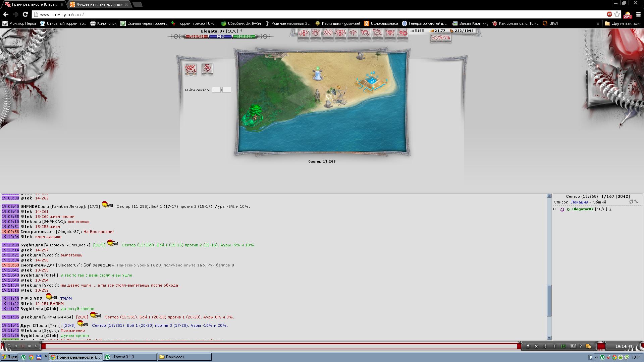The width and height of the screenshot is (644, 362).
Task: Expand the player entry arrows next to Olegator87
Action: click(554, 209)
